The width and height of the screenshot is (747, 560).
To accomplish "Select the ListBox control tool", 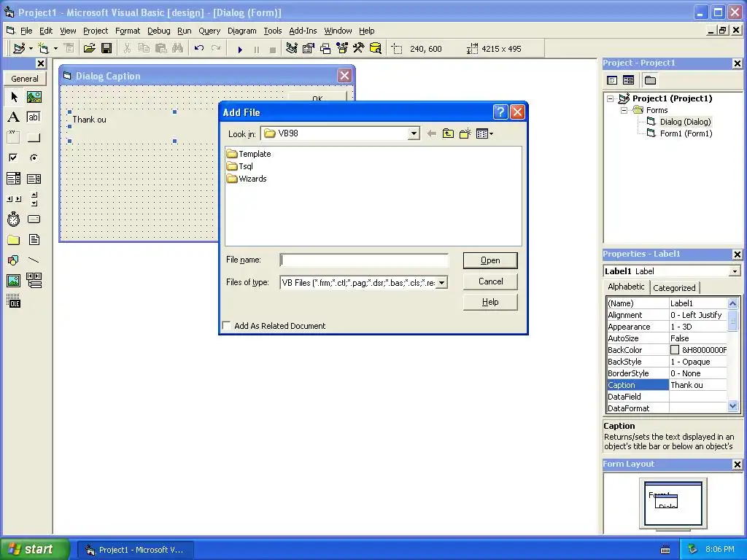I will coord(34,179).
